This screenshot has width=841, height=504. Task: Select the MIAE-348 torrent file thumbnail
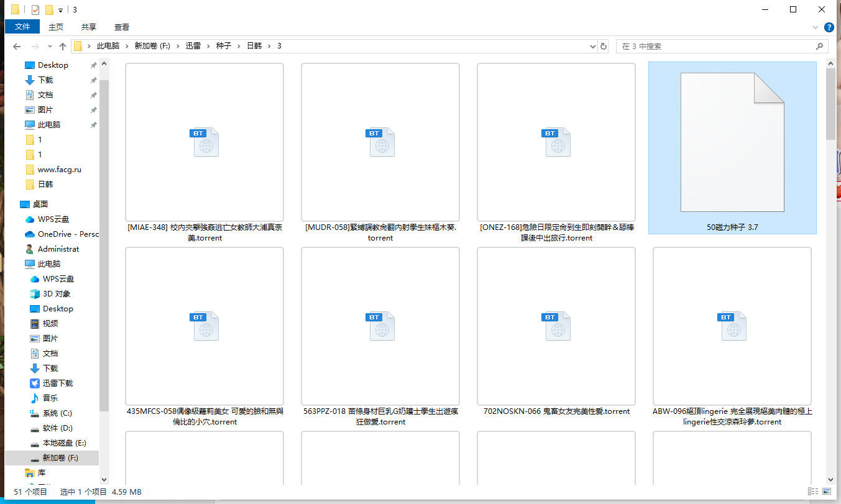(x=205, y=142)
